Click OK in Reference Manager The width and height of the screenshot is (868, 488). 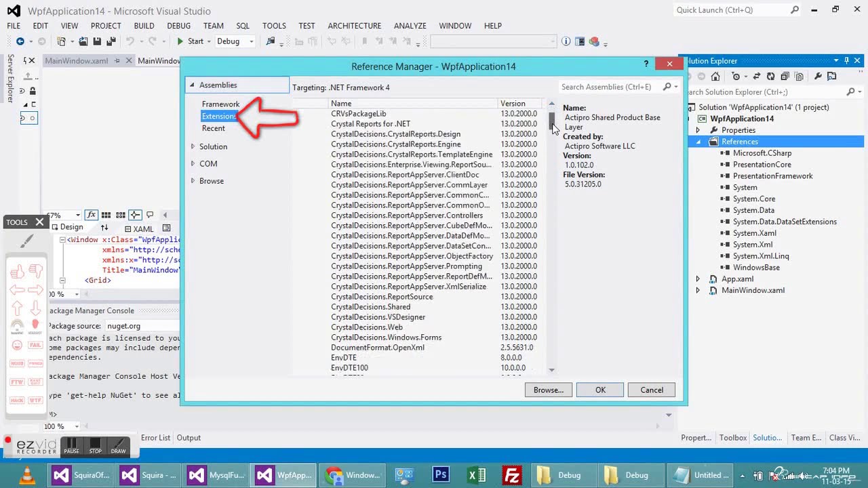tap(600, 390)
